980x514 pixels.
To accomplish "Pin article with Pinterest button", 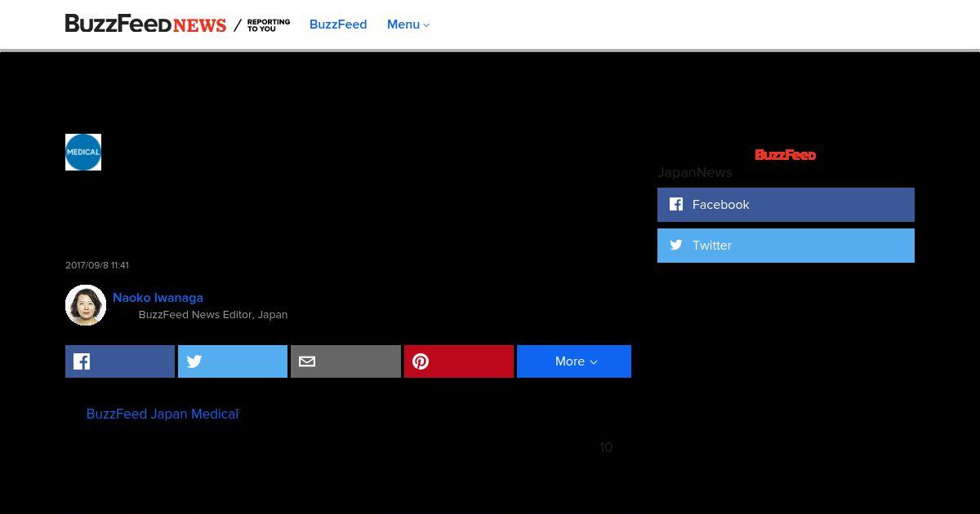I will coord(459,361).
